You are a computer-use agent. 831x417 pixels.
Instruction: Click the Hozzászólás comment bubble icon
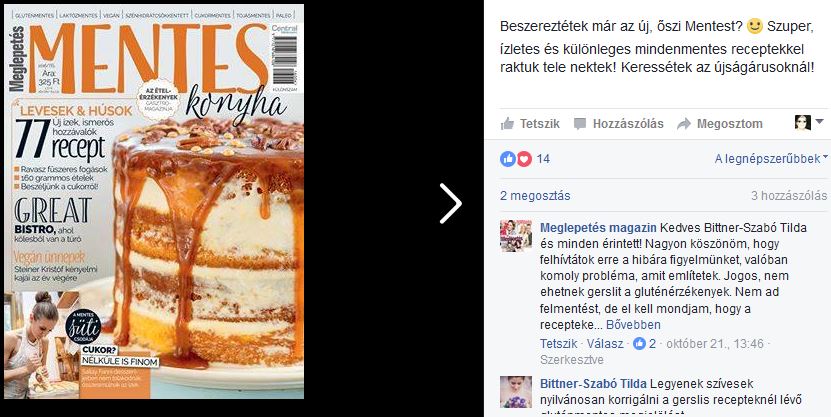[580, 124]
